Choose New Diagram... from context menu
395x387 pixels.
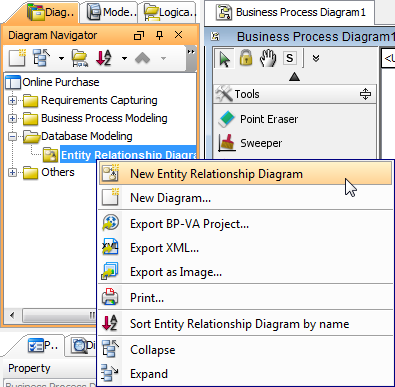coord(245,198)
